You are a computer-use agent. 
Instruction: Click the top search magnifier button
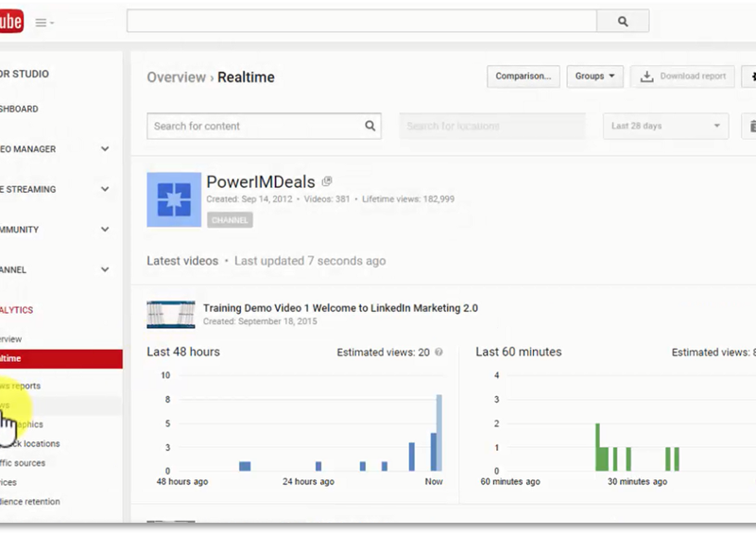623,21
